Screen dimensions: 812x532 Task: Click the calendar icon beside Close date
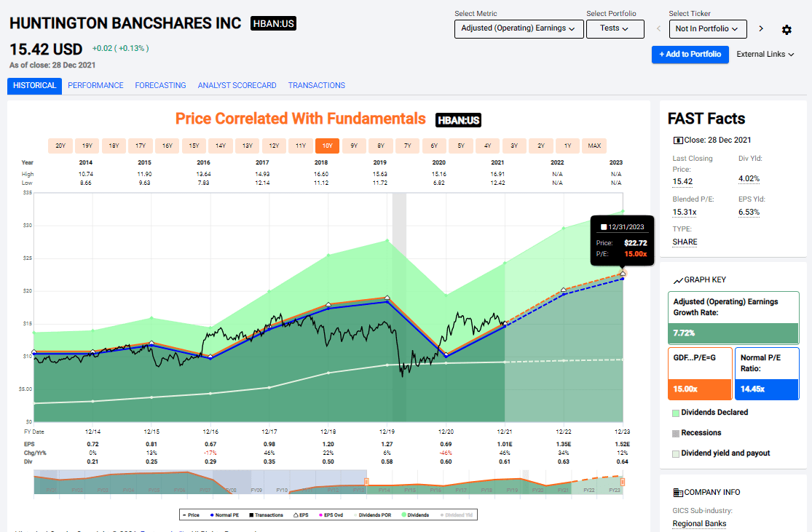click(x=677, y=140)
